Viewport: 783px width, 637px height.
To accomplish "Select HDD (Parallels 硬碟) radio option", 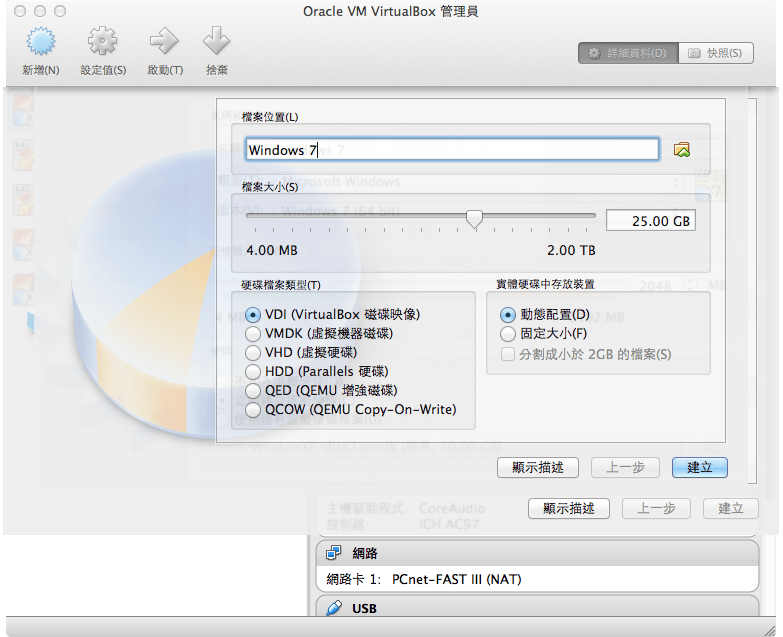I will pos(253,371).
